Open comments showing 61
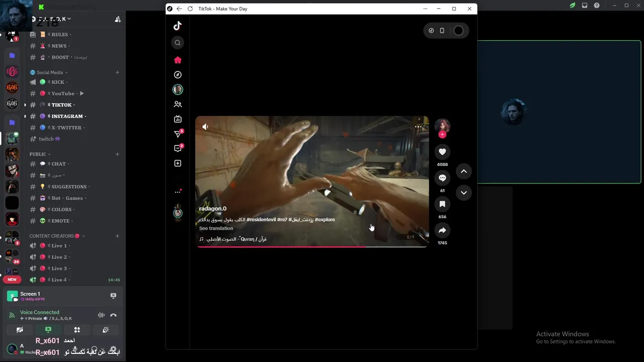 pyautogui.click(x=442, y=178)
